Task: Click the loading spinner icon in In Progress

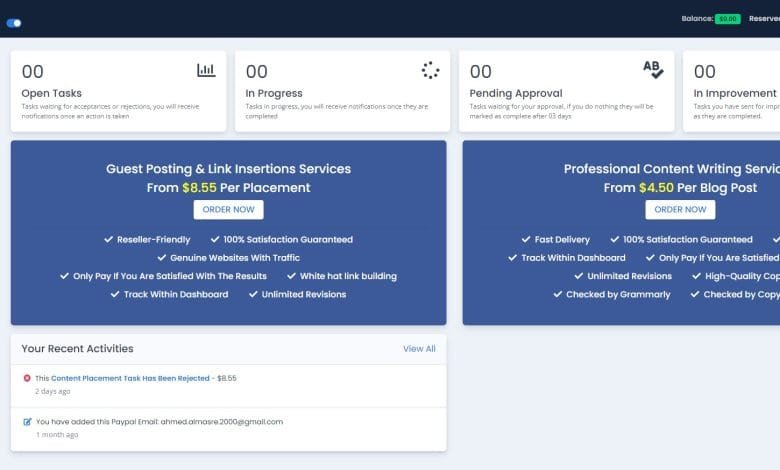Action: coord(430,70)
